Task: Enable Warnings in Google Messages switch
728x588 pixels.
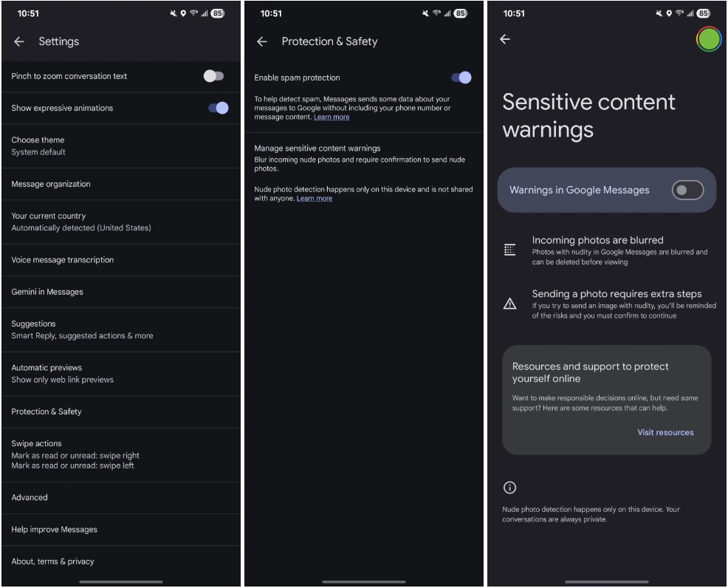Action: [687, 191]
